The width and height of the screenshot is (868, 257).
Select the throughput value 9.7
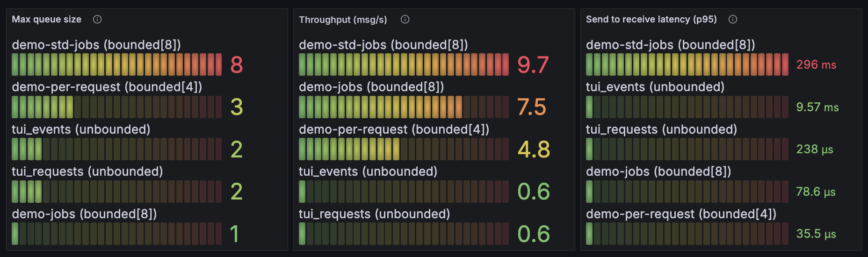(533, 64)
